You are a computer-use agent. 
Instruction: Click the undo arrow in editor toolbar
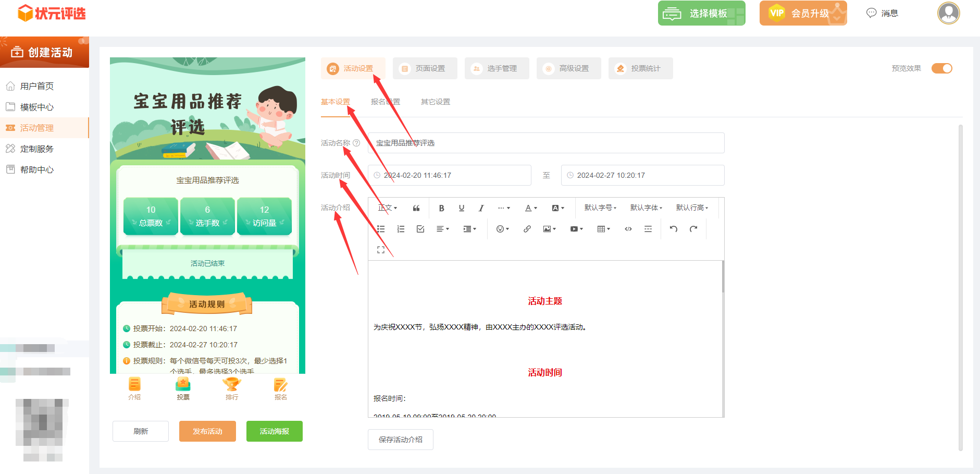pyautogui.click(x=673, y=229)
